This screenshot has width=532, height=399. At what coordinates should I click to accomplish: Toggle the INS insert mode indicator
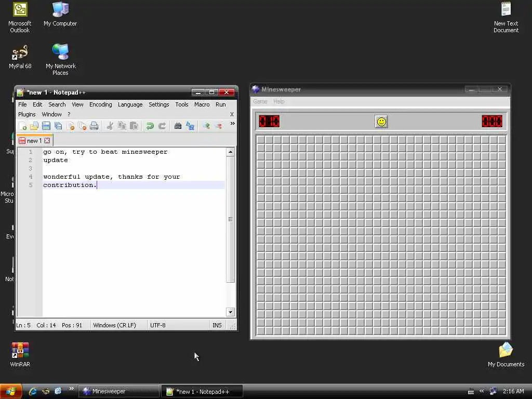(x=217, y=325)
